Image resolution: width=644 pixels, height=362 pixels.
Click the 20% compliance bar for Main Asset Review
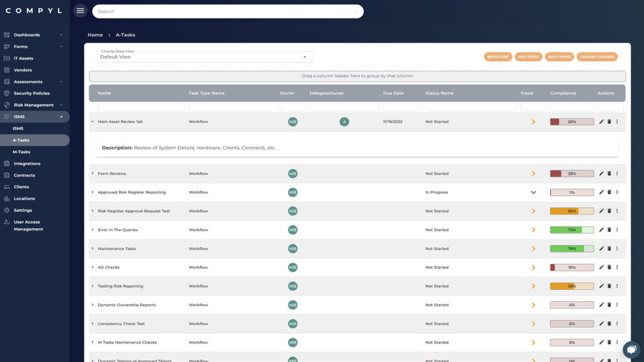tap(572, 121)
